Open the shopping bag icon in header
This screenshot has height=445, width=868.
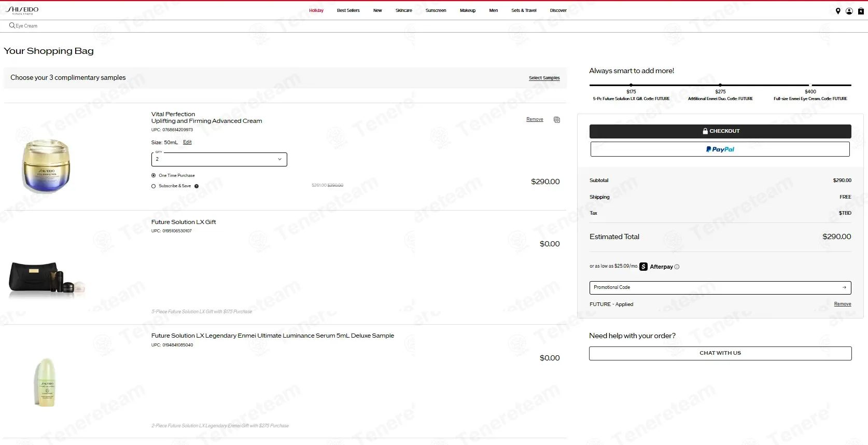[x=861, y=11]
